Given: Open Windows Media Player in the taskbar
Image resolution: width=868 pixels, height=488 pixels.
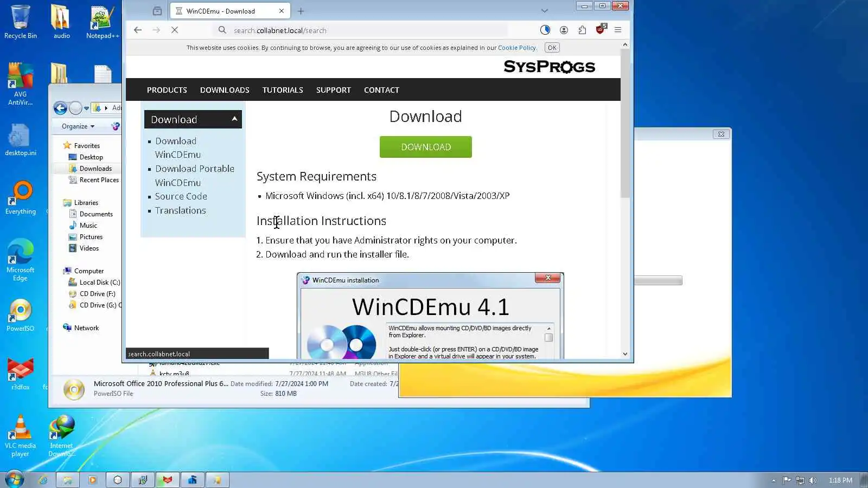Looking at the screenshot, I should coord(93,480).
